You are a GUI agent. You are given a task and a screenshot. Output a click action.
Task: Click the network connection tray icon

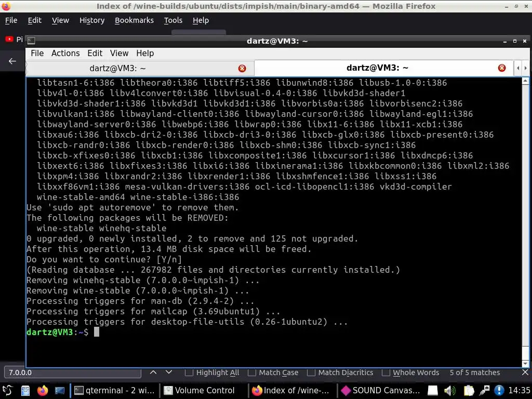[484, 391]
